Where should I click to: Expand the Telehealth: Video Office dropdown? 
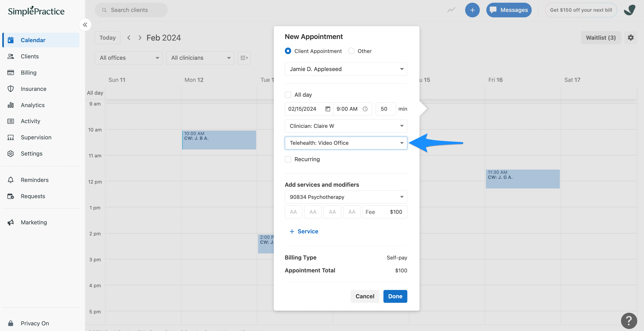[x=346, y=143]
